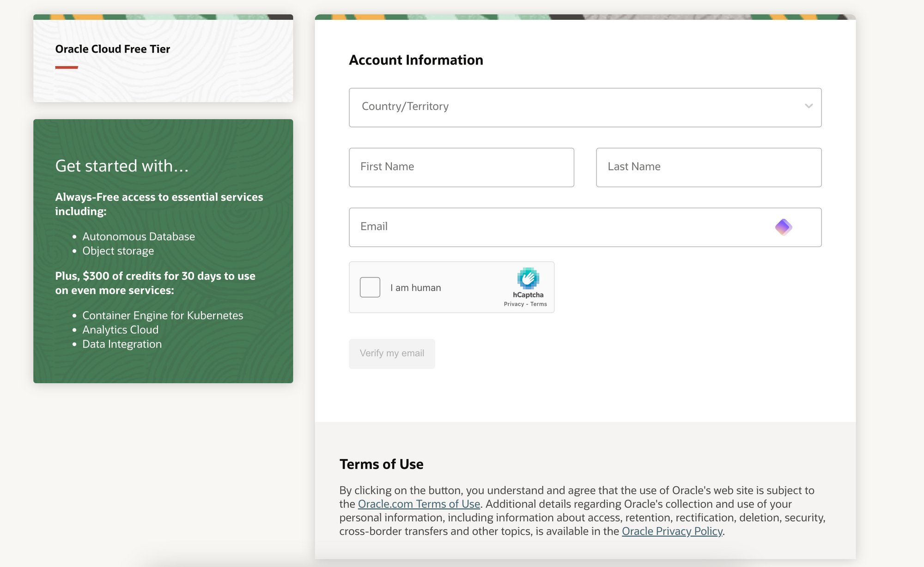
Task: Click the Oracle.com Terms of Use link
Action: (x=419, y=504)
